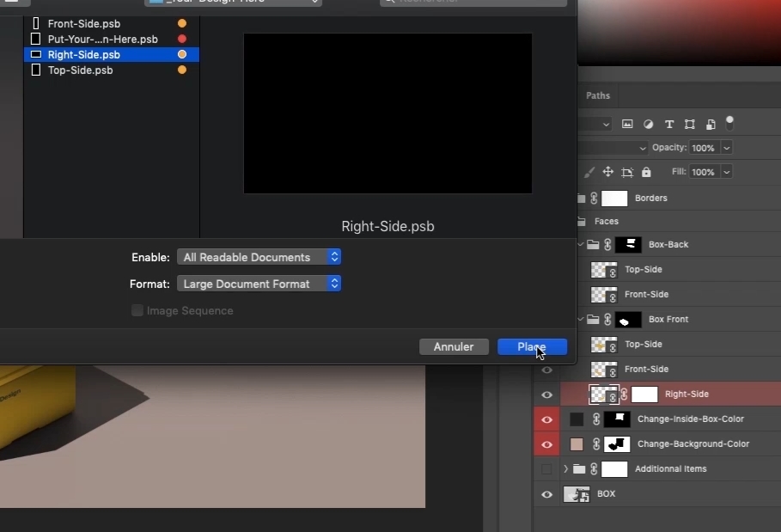This screenshot has height=532, width=781.
Task: Filter layers by adjustment layers icon
Action: pos(648,124)
